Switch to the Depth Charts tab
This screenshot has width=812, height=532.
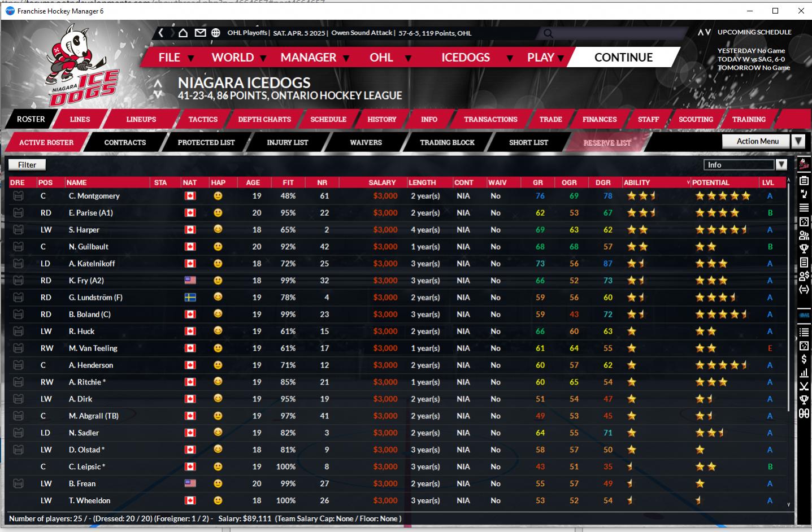pyautogui.click(x=264, y=119)
